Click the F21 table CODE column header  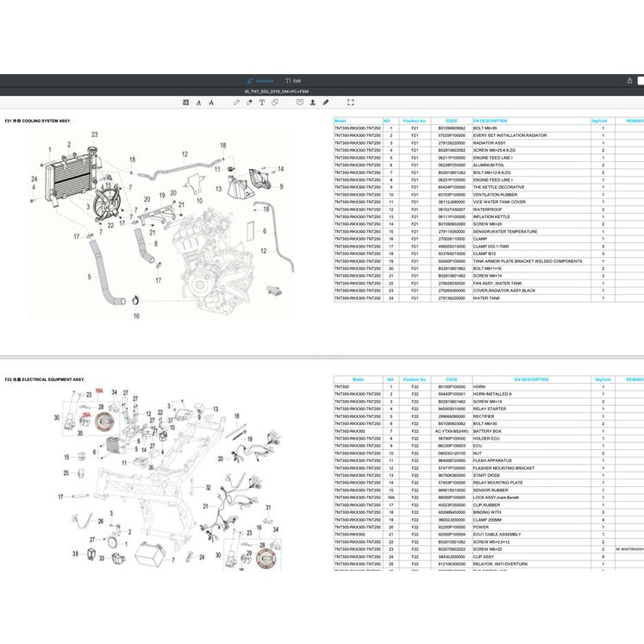(452, 122)
